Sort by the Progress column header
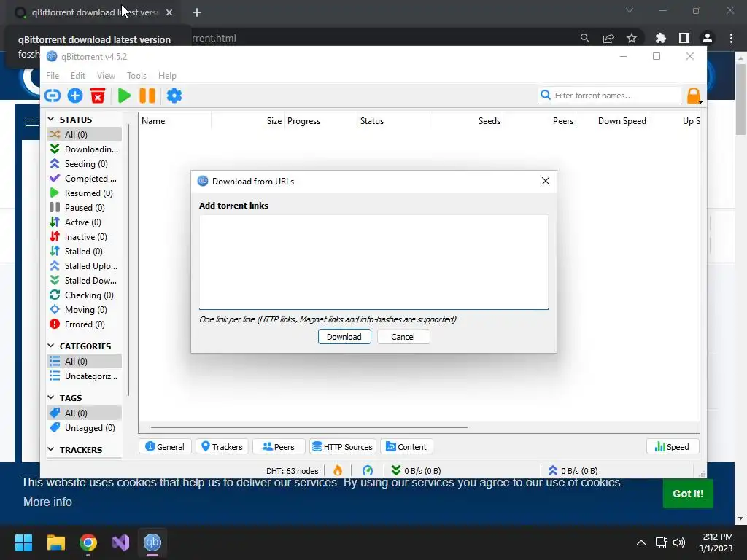 [x=320, y=121]
